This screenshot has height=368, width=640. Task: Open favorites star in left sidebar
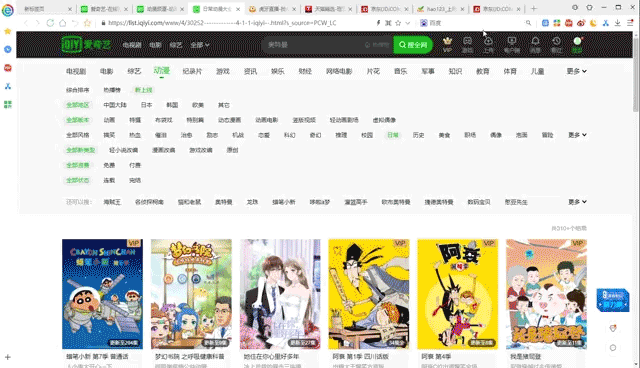7,31
